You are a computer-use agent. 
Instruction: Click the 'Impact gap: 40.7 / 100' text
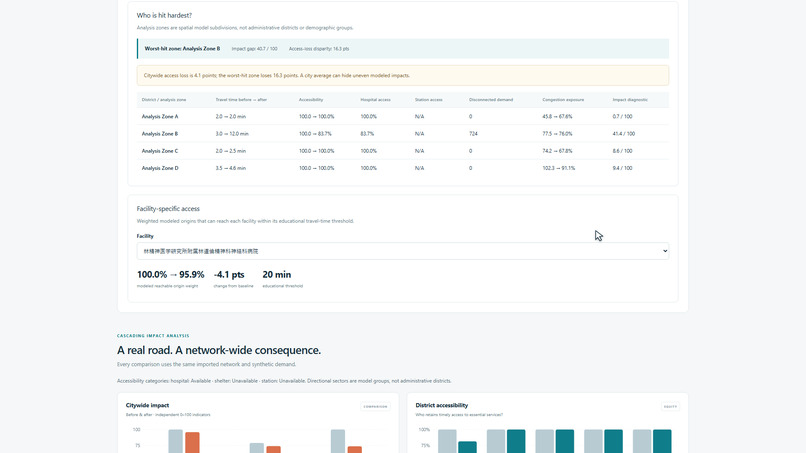click(254, 49)
